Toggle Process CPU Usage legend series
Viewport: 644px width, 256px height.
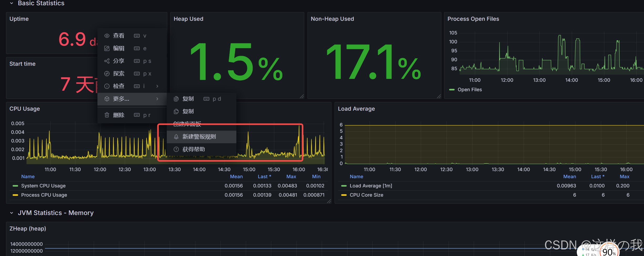(44, 195)
